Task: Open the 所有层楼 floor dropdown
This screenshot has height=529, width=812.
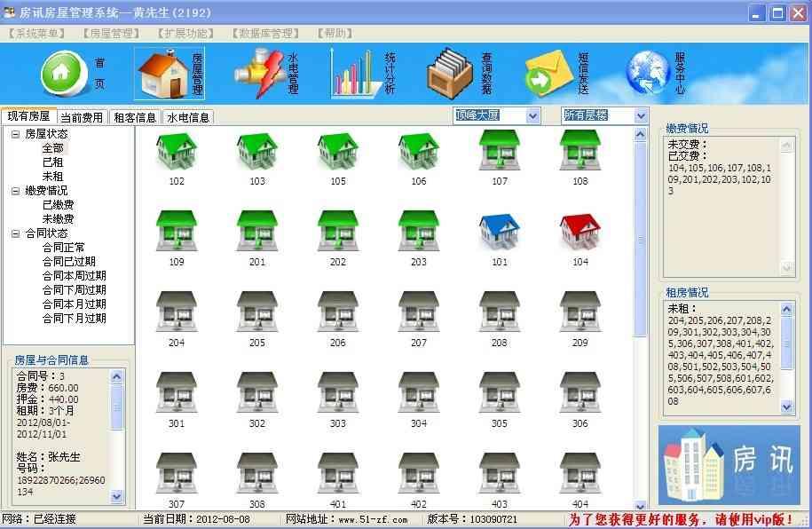Action: [x=641, y=116]
